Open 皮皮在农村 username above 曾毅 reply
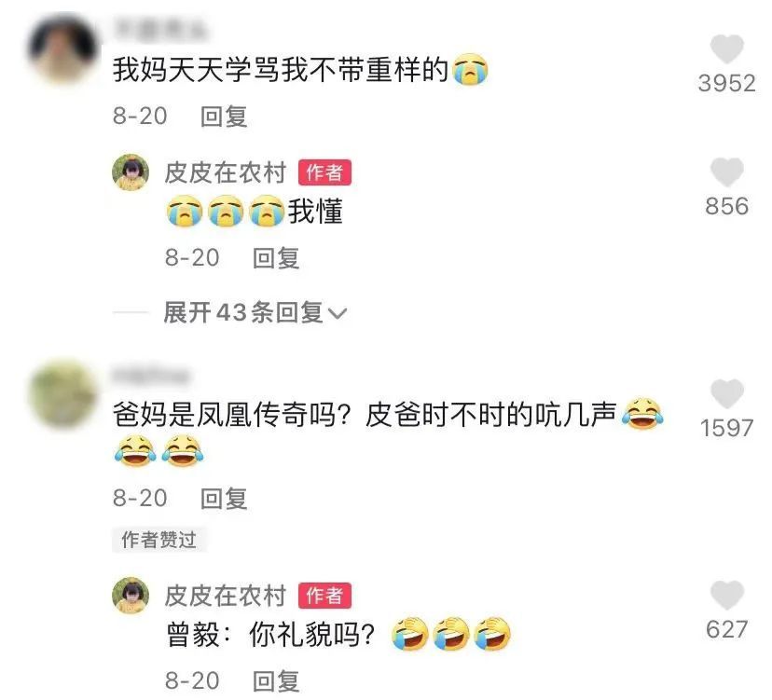This screenshot has width=772, height=700. 226,596
